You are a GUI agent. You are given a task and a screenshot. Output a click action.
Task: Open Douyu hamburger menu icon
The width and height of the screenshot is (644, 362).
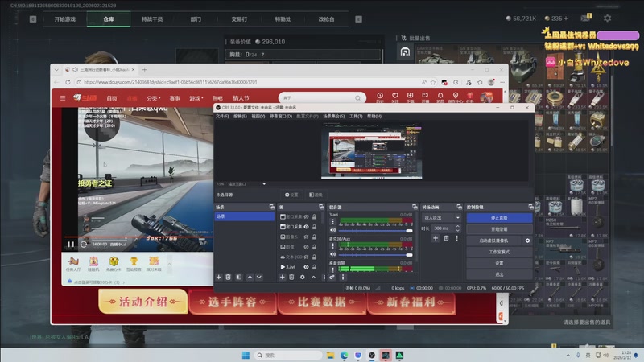(63, 98)
